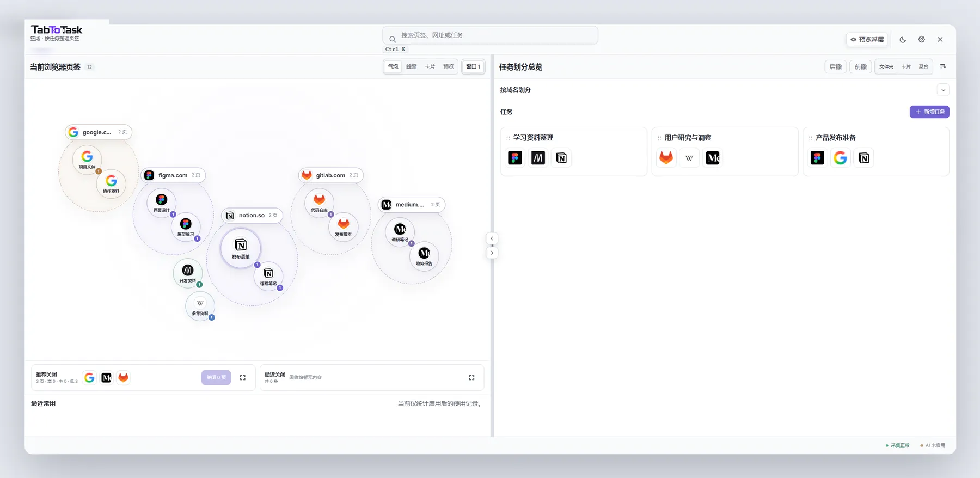Select the 参考资料 Wikipedia bubble
This screenshot has width=980, height=478.
pyautogui.click(x=200, y=306)
